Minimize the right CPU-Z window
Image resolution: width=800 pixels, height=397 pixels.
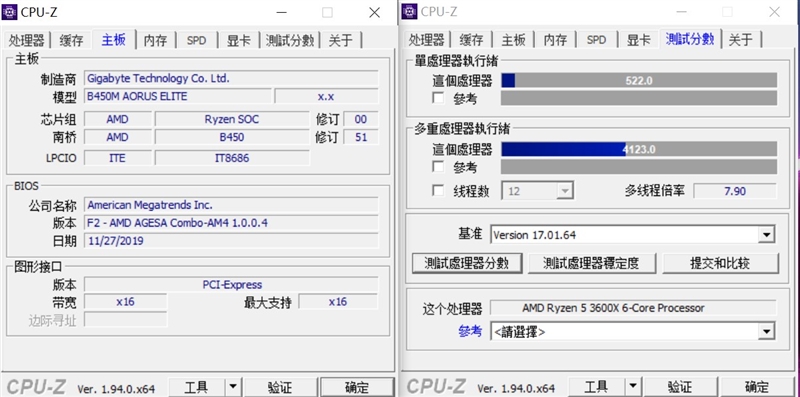pos(682,12)
